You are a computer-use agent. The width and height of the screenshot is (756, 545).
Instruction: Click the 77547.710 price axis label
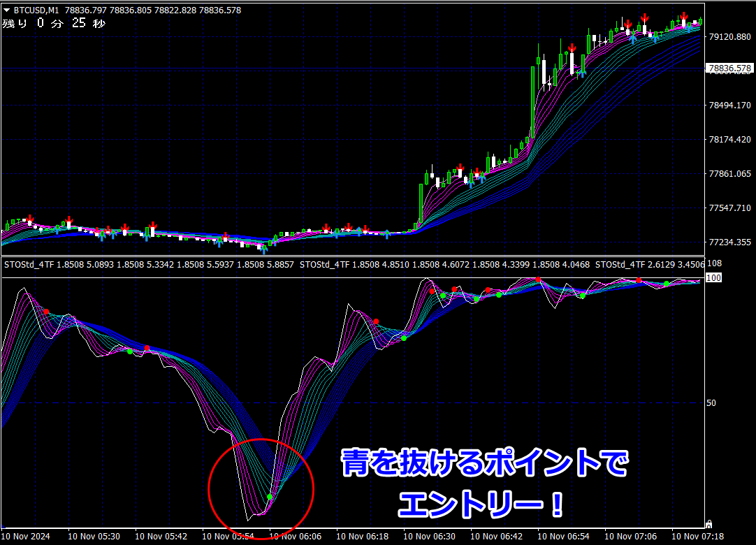point(729,208)
